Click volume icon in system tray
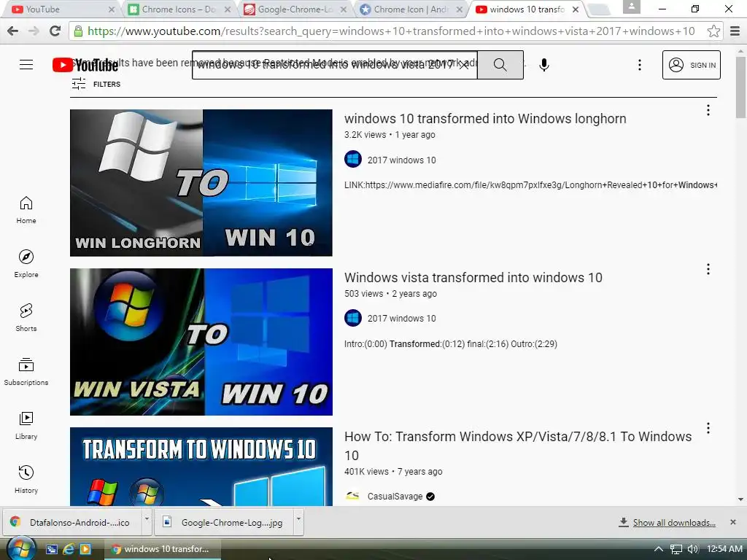Screen dimensions: 747x560 [x=693, y=550]
